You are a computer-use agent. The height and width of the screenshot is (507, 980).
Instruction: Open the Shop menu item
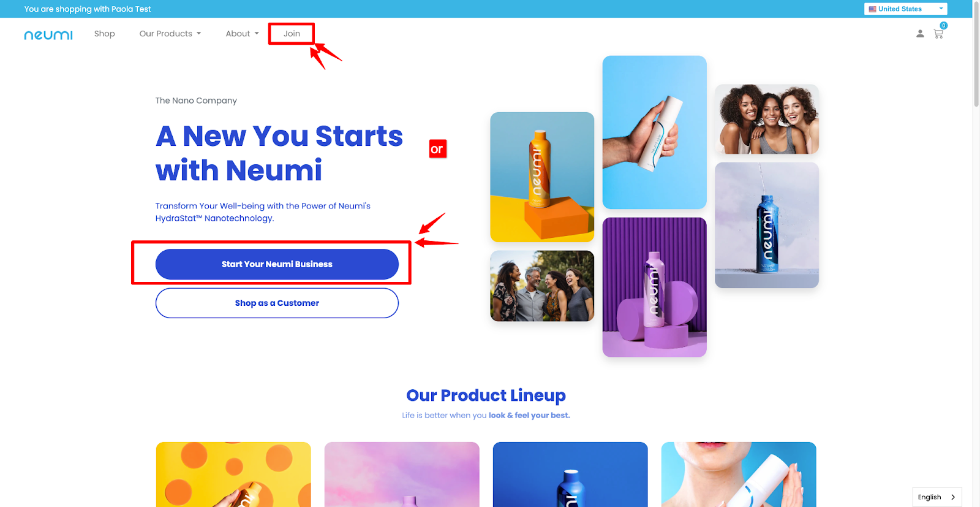point(105,34)
